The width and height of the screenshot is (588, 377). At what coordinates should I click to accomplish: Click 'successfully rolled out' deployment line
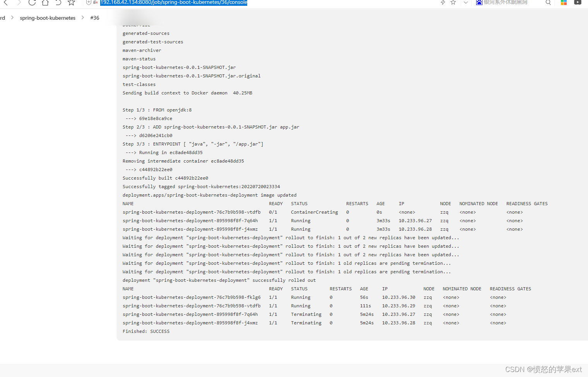pos(219,280)
